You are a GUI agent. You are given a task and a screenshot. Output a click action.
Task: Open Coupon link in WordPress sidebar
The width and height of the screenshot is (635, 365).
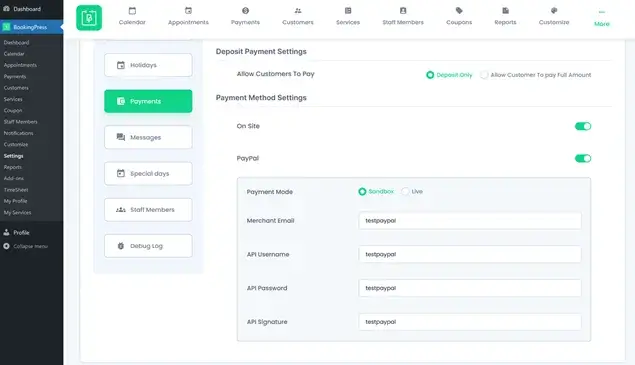point(13,111)
